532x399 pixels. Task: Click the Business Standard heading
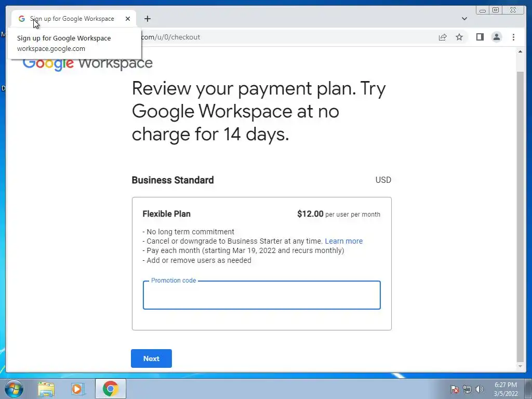(172, 180)
